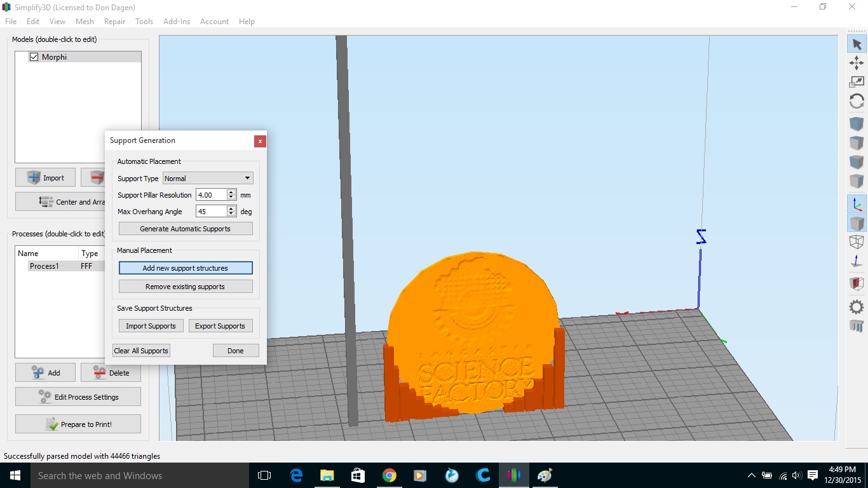Open the File menu

pyautogui.click(x=11, y=21)
